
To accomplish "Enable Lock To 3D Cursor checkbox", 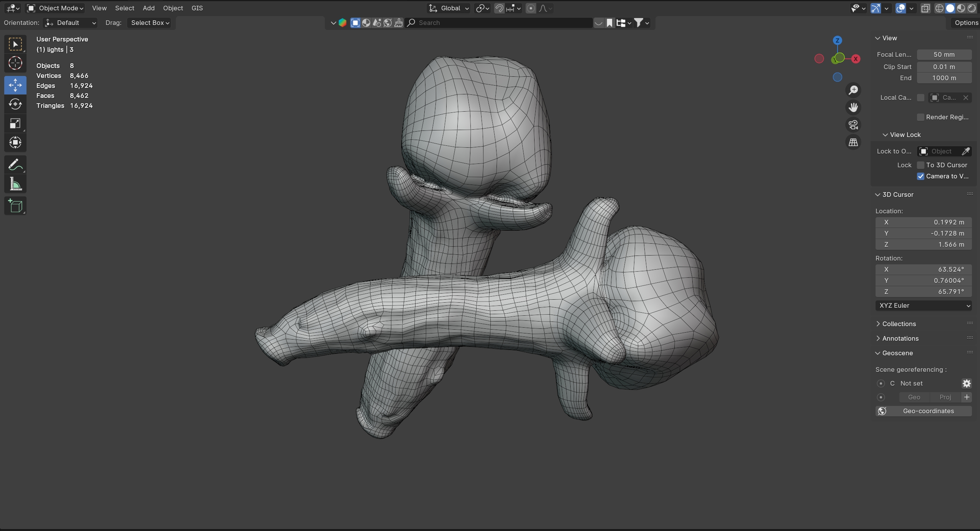I will (920, 165).
